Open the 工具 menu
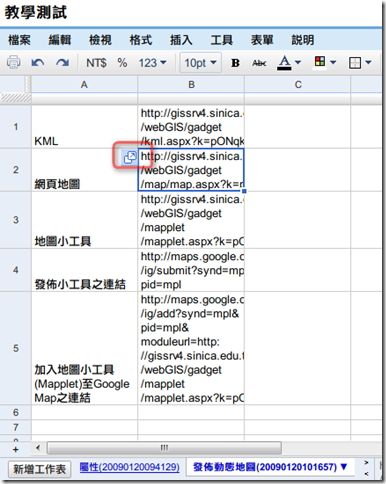Image resolution: width=386 pixels, height=484 pixels. click(x=222, y=40)
